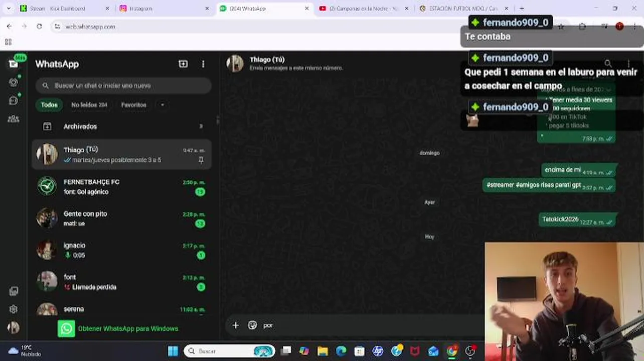Screen dimensions: 644x361
Task: Open the Chats icon in left sidebar
Action: 14,64
